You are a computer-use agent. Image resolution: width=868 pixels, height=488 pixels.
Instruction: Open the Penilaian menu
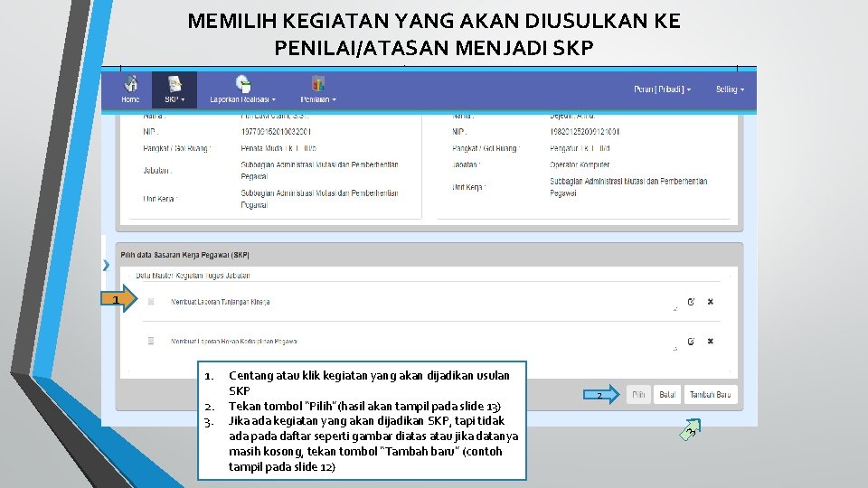[317, 90]
